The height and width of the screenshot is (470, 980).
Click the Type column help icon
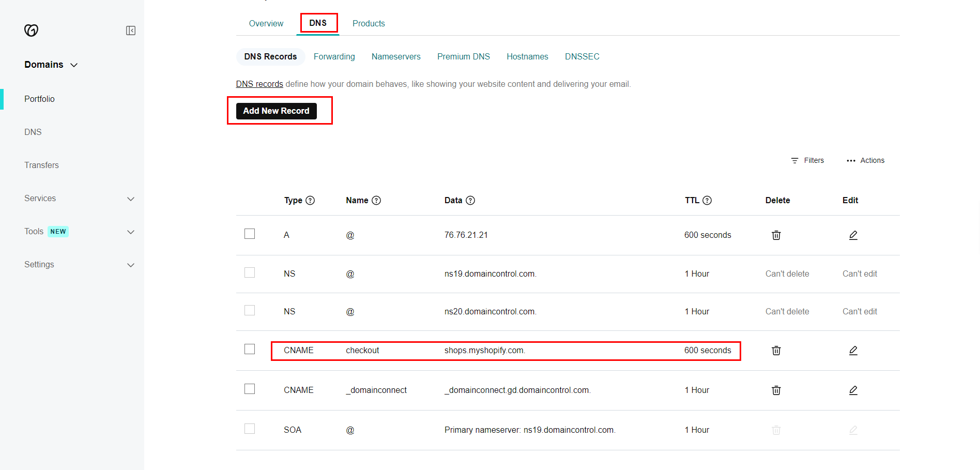pyautogui.click(x=310, y=201)
